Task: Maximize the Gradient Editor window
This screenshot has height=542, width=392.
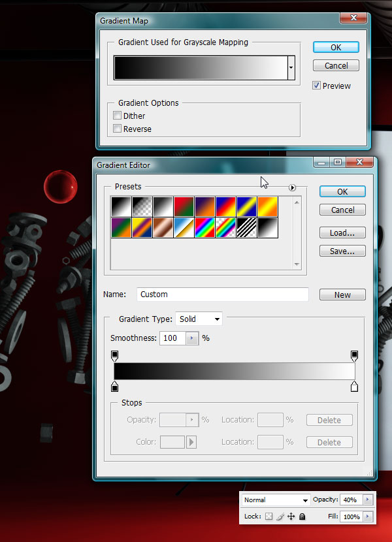Action: 338,163
